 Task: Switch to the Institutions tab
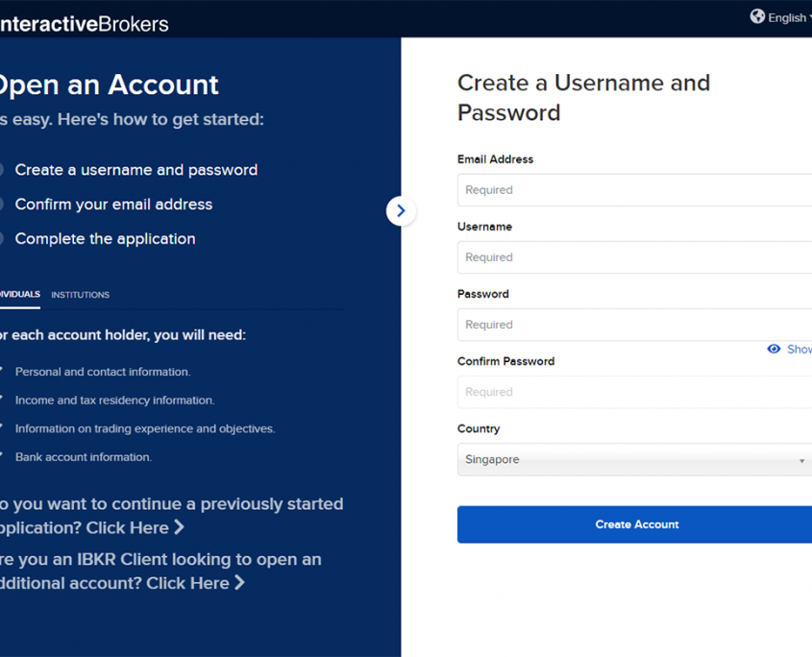81,295
